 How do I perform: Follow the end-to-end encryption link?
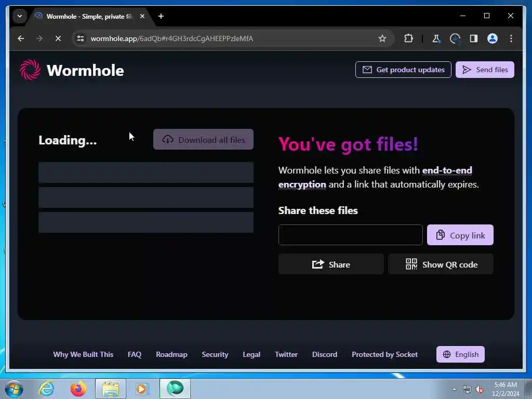coord(375,177)
